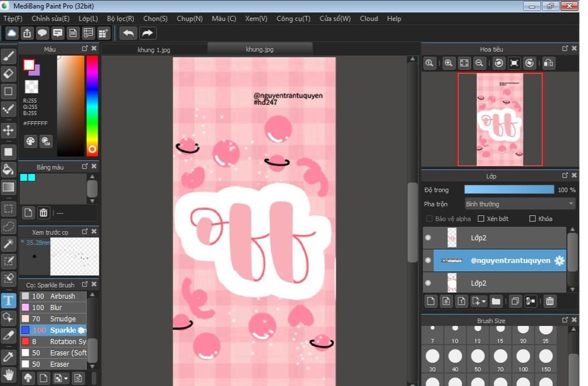Adjust the Độ trong opacity slider
588x386 pixels.
[x=509, y=190]
